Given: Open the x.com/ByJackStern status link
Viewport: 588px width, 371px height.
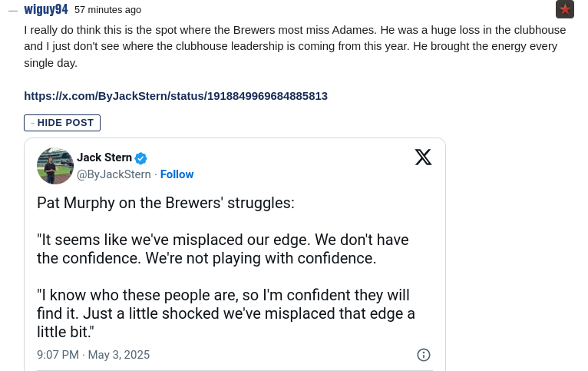Looking at the screenshot, I should (x=176, y=96).
